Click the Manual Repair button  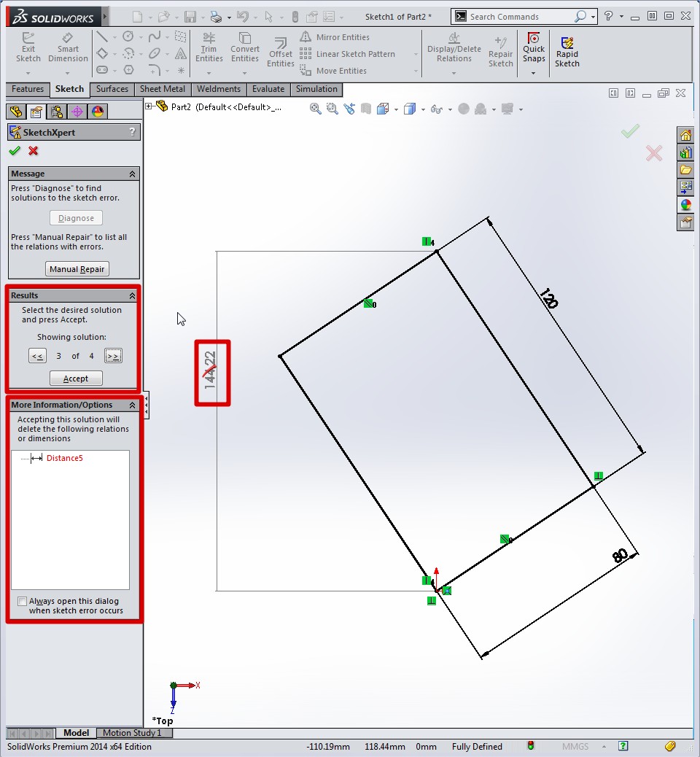77,269
